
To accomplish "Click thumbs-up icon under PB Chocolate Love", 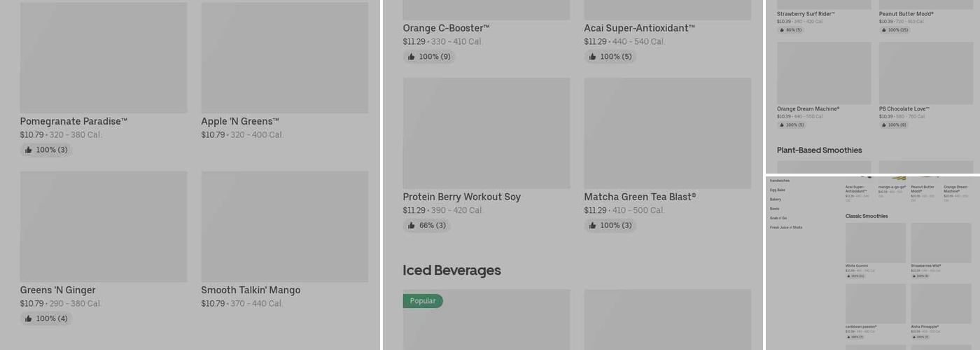I will pyautogui.click(x=884, y=125).
